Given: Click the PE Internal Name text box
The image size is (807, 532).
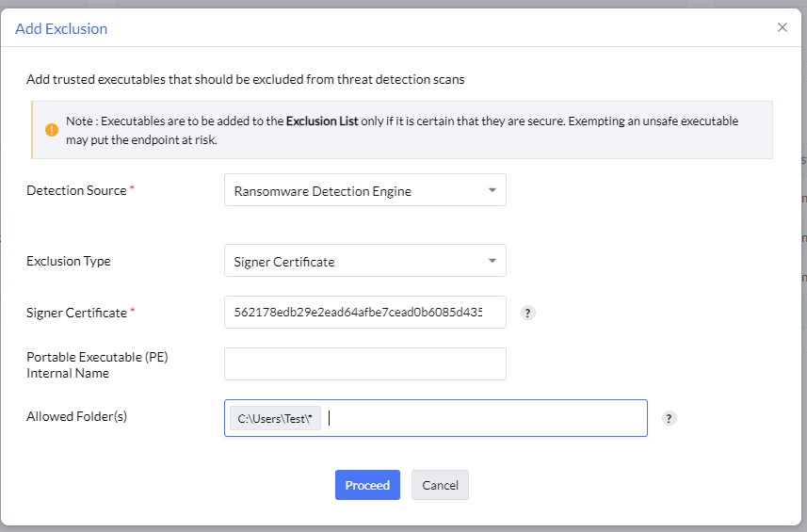Looking at the screenshot, I should point(365,364).
